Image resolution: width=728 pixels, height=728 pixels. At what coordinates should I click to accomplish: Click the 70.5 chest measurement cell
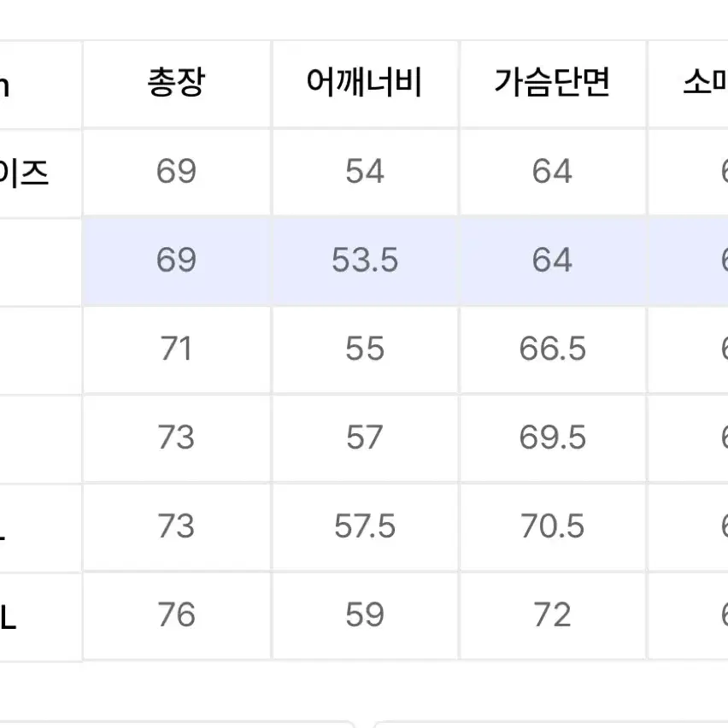click(553, 526)
